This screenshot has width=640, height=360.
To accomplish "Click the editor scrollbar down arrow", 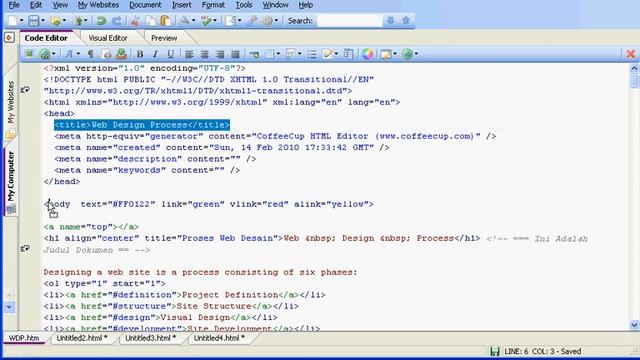I will tap(634, 325).
